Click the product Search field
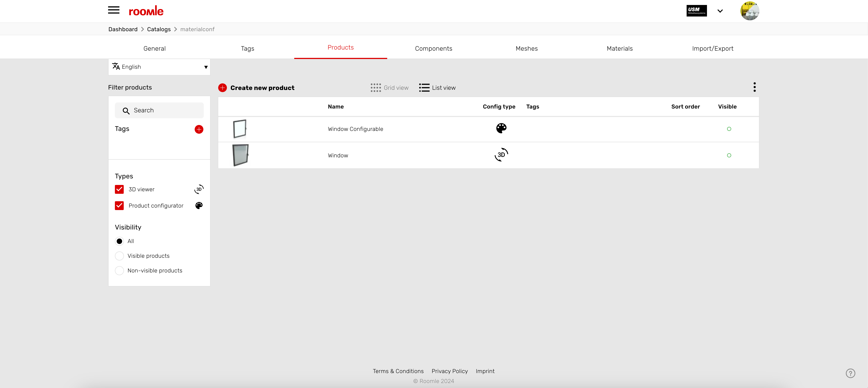The image size is (868, 388). pyautogui.click(x=159, y=111)
